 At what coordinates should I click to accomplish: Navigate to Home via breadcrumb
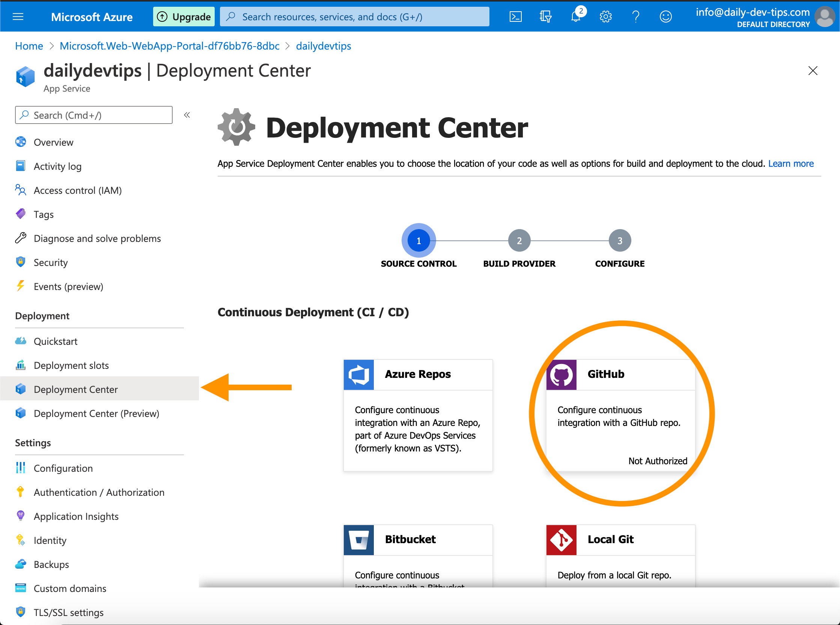point(29,46)
